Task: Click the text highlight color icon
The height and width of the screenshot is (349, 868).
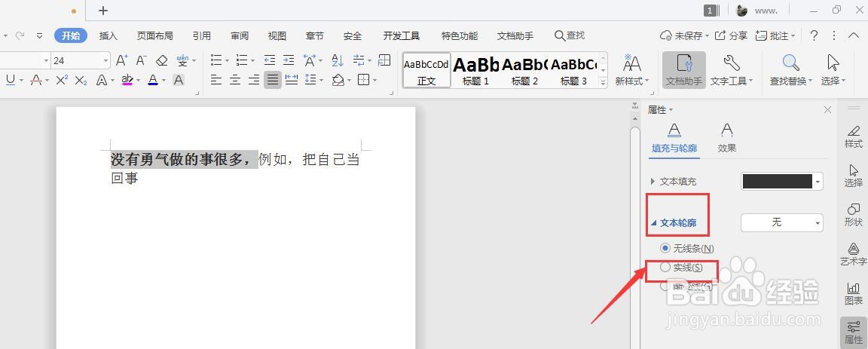Action: pyautogui.click(x=127, y=81)
